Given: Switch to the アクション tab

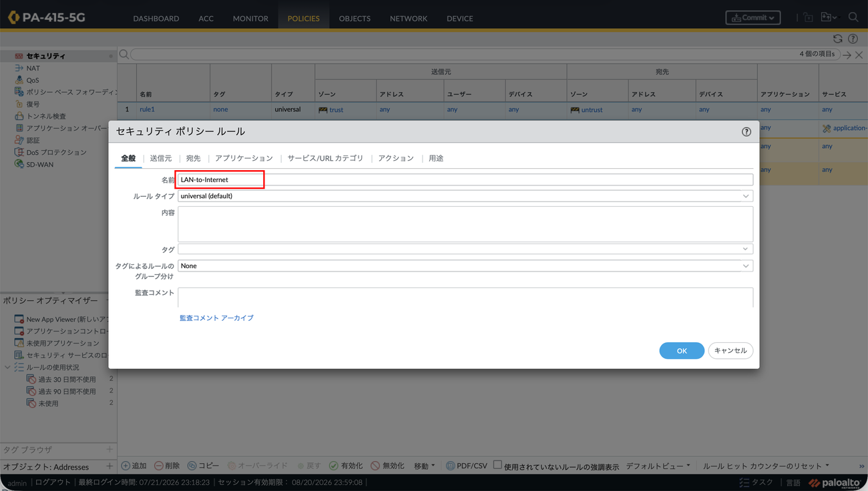Looking at the screenshot, I should click(x=396, y=158).
